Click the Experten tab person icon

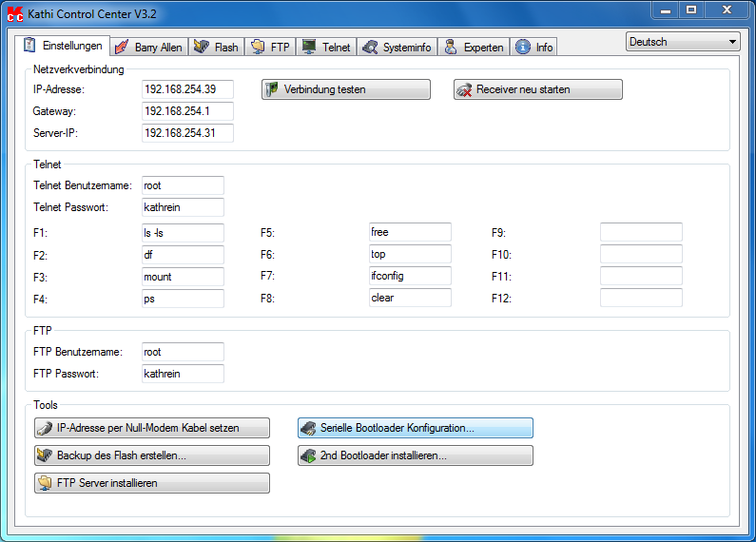click(451, 47)
